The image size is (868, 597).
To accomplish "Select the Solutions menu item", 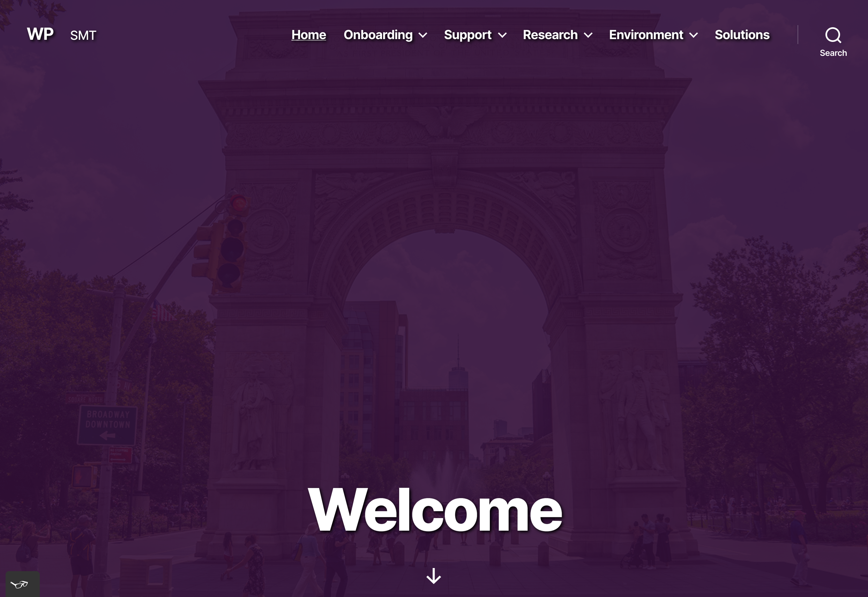I will click(x=742, y=34).
